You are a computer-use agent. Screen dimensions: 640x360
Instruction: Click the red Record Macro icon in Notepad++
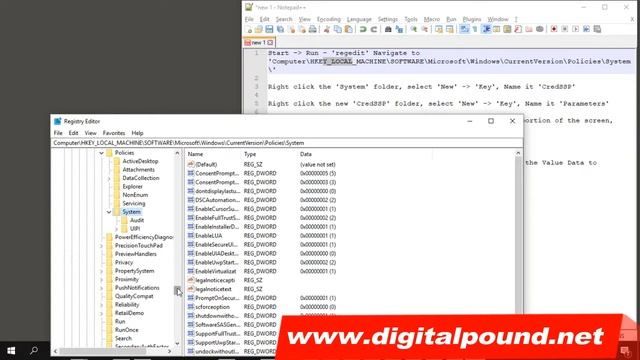tap(554, 29)
